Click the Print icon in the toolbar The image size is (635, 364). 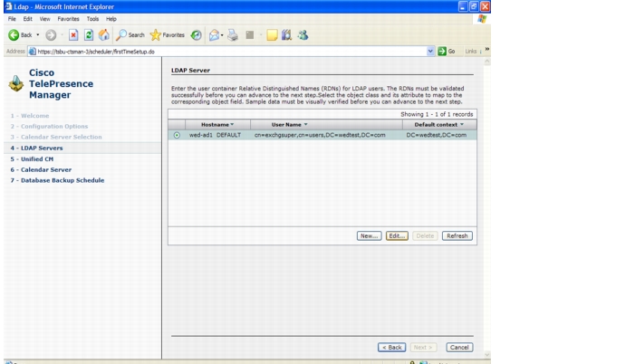pyautogui.click(x=233, y=35)
